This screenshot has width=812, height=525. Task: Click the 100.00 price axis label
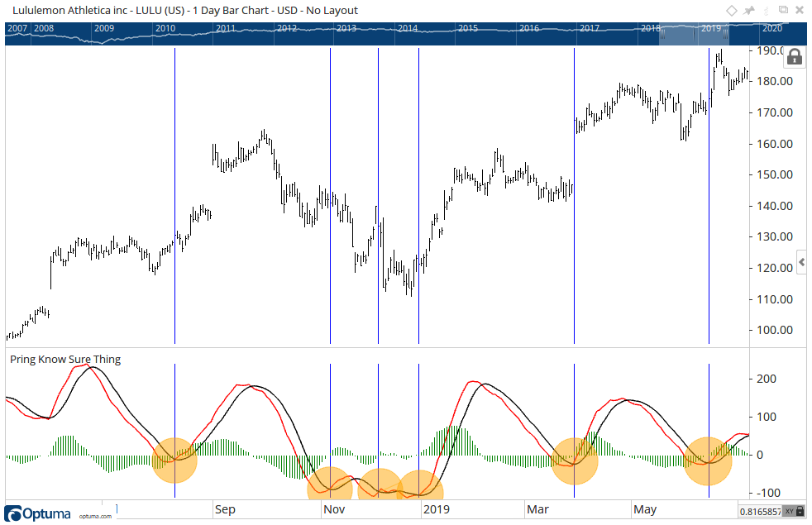coord(775,330)
